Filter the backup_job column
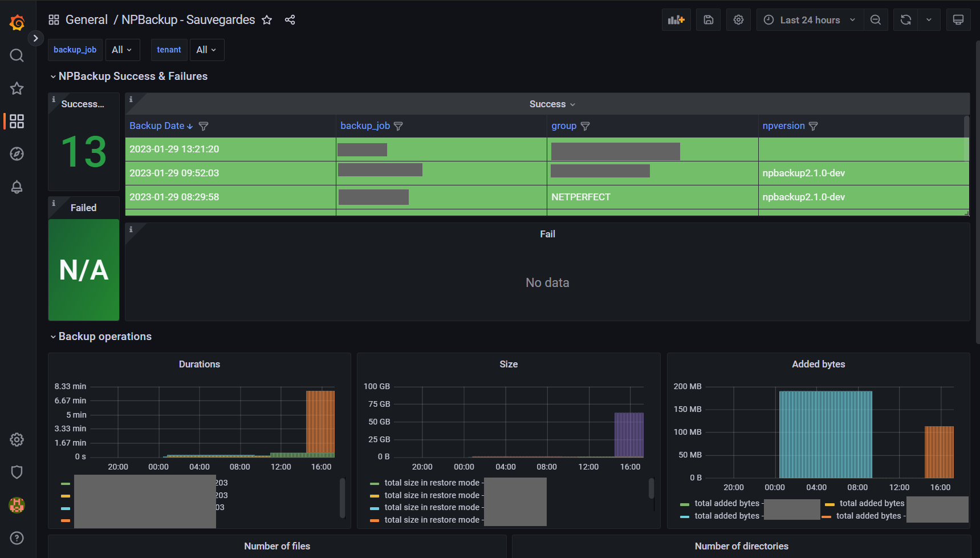980x558 pixels. click(x=398, y=126)
